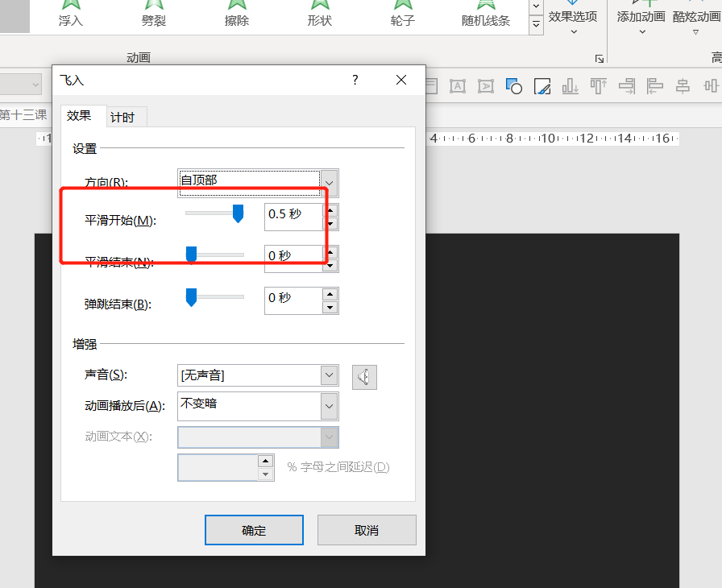The width and height of the screenshot is (722, 588).
Task: Apply the 劈裂 split animation
Action: click(x=154, y=14)
